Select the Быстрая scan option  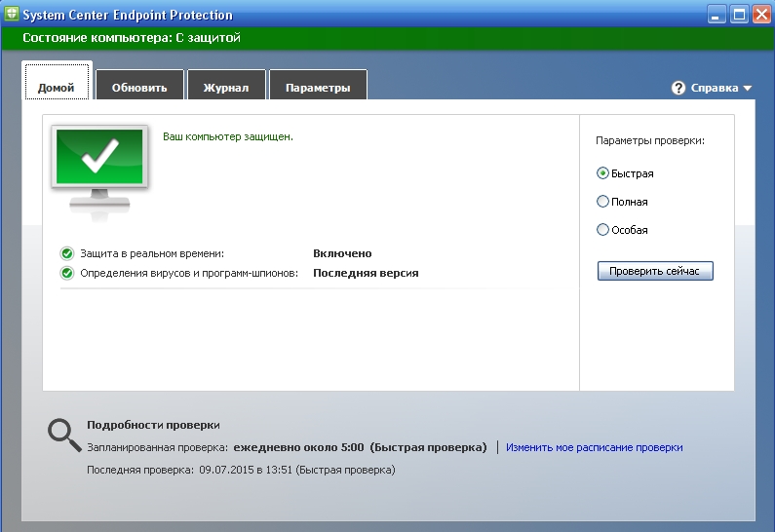pos(602,173)
